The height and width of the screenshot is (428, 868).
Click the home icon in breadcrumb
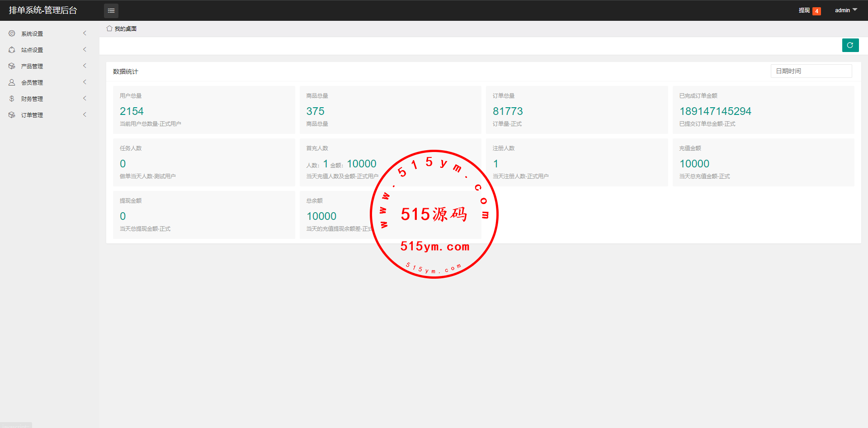pos(109,29)
